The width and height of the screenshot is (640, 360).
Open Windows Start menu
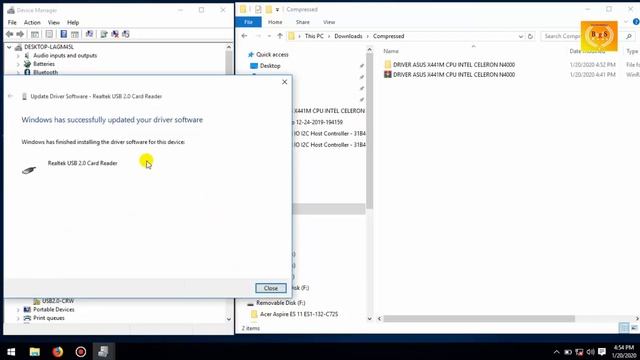(11, 351)
